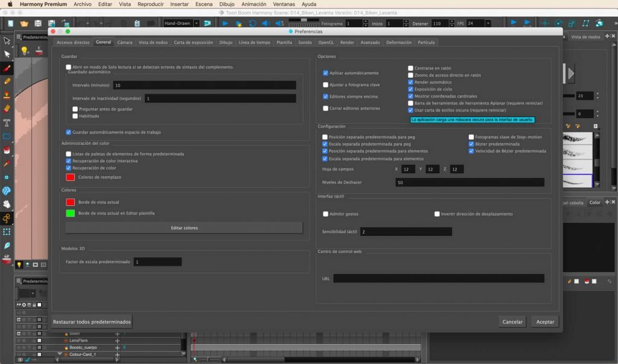Click the light bulb icon in the camera view
The image size is (618, 364).
point(25,51)
